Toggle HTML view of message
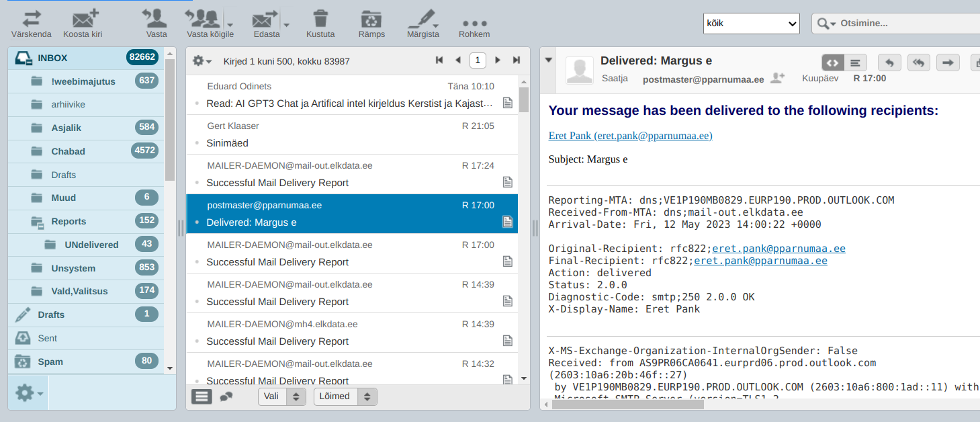 coord(832,62)
